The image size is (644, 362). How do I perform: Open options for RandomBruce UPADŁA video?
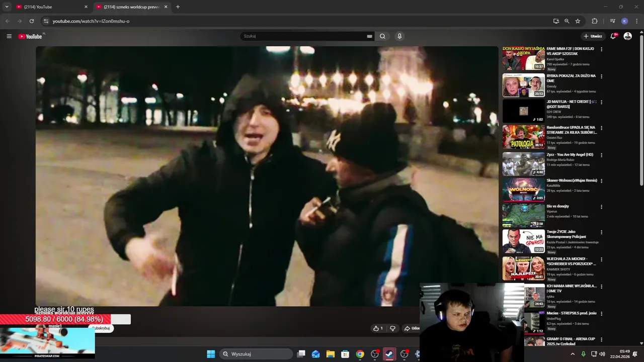click(x=601, y=128)
